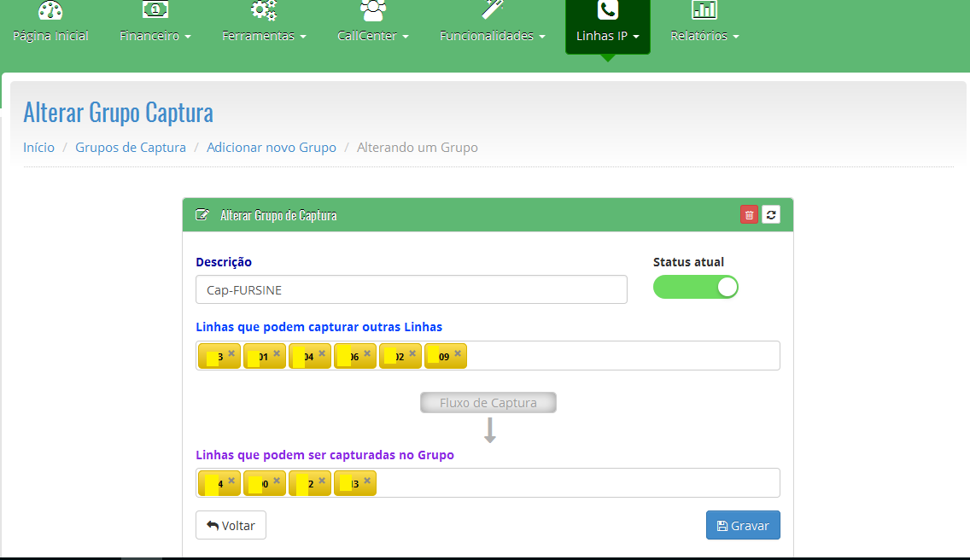This screenshot has height=560, width=970.
Task: Remove tag ending 06 from capturing lines
Action: pos(367,353)
